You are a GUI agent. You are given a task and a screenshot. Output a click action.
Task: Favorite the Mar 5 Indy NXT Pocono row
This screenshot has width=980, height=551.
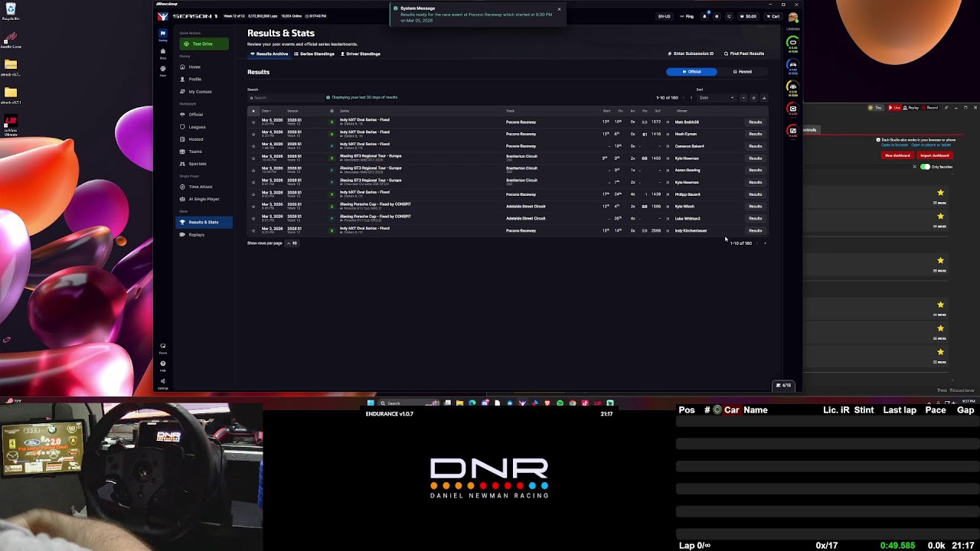pos(253,122)
